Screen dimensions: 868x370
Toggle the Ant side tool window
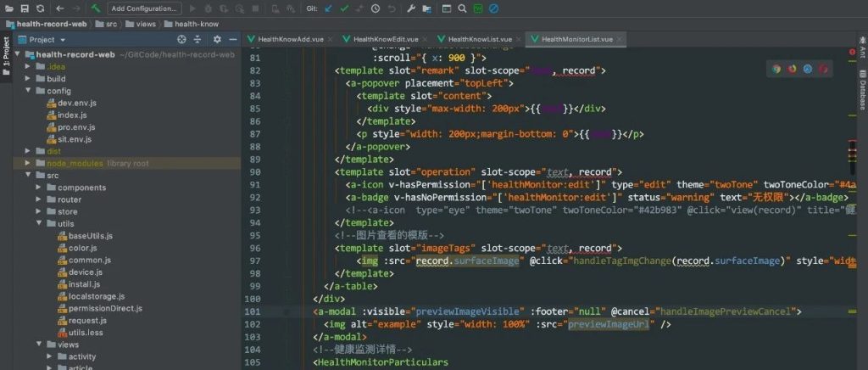[861, 48]
